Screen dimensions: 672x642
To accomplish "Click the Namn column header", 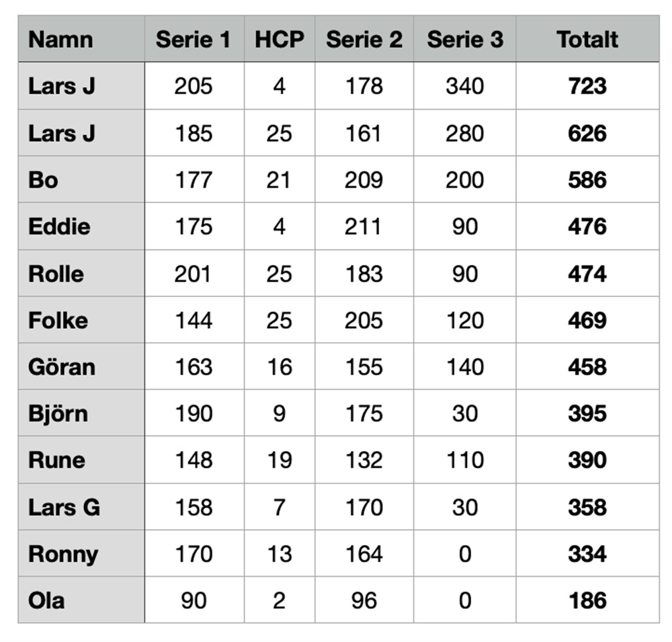I will (60, 40).
